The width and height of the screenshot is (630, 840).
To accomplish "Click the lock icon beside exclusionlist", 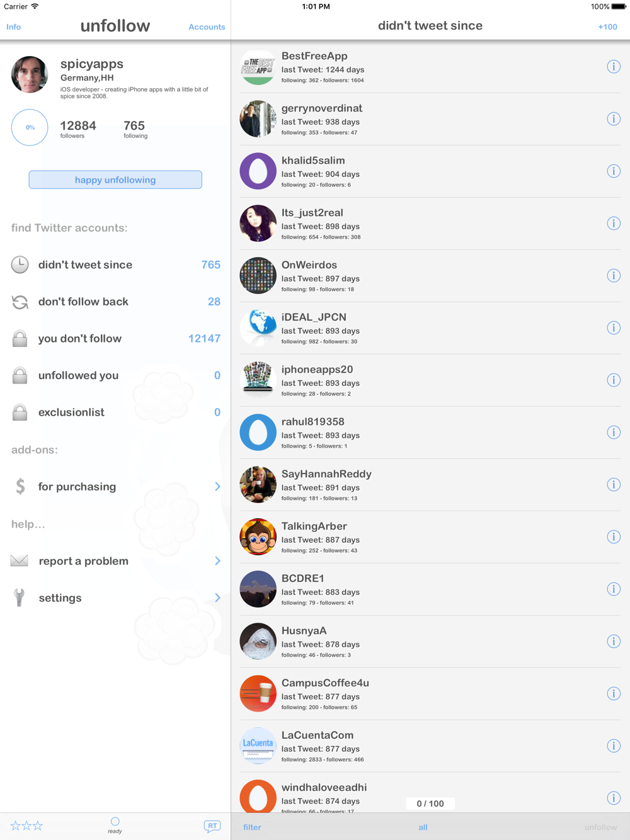I will point(20,412).
